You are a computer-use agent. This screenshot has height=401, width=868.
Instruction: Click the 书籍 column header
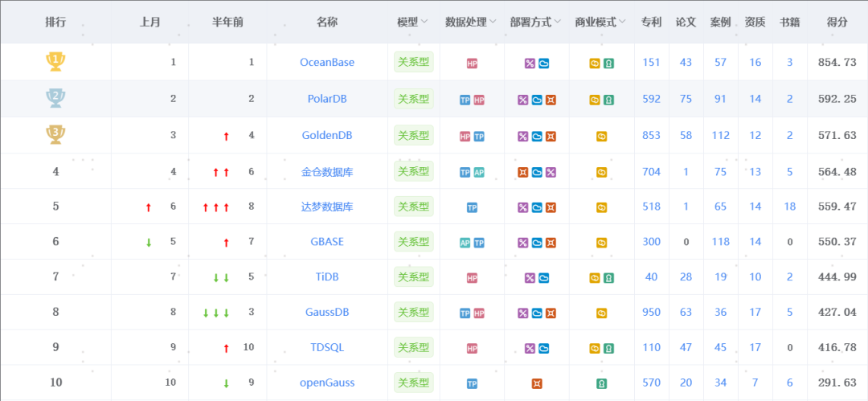coord(789,23)
